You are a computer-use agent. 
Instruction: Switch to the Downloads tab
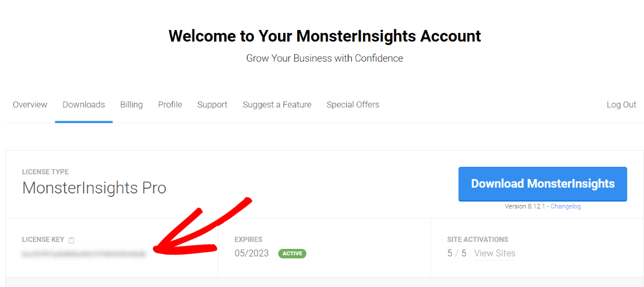tap(84, 105)
